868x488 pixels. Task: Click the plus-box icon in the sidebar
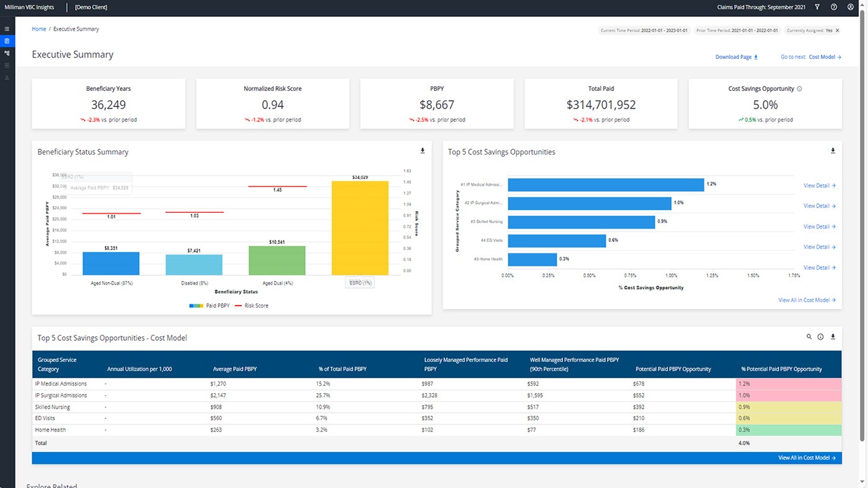pyautogui.click(x=7, y=65)
